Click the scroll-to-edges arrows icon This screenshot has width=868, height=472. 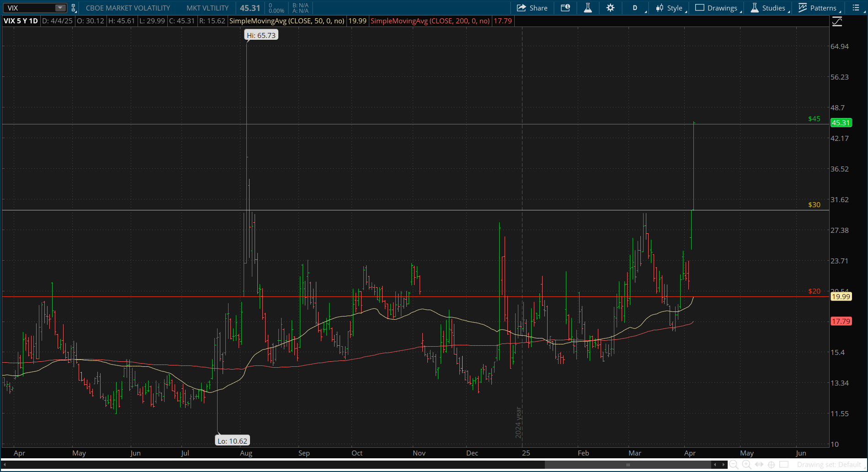759,465
